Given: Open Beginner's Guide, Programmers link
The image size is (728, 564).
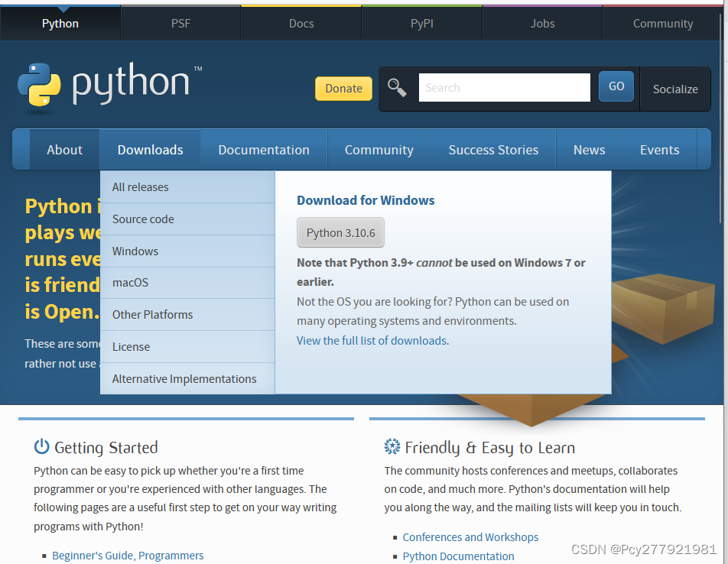Looking at the screenshot, I should (x=128, y=555).
